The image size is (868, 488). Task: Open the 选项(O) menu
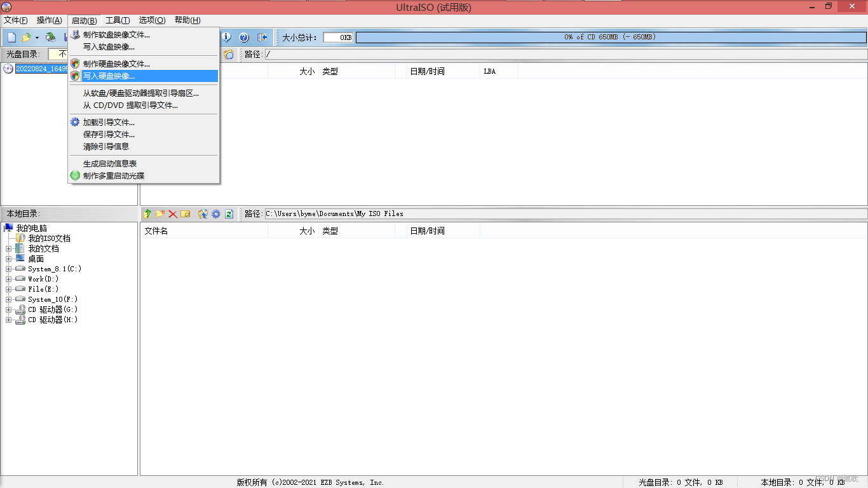click(x=151, y=20)
